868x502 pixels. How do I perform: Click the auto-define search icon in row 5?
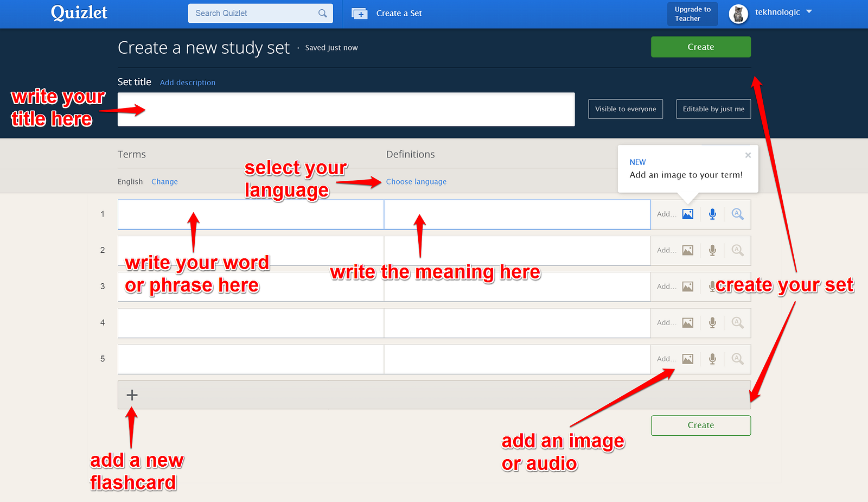[737, 359]
